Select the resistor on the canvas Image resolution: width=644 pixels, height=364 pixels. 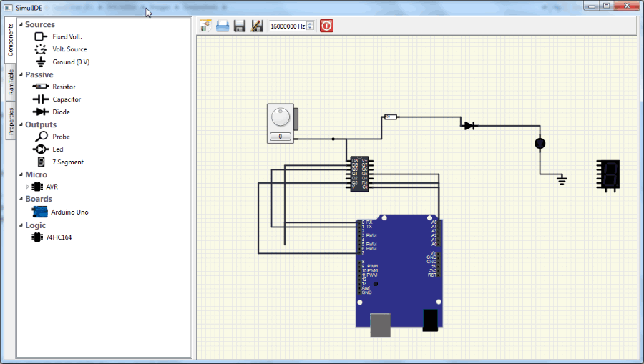click(x=390, y=117)
